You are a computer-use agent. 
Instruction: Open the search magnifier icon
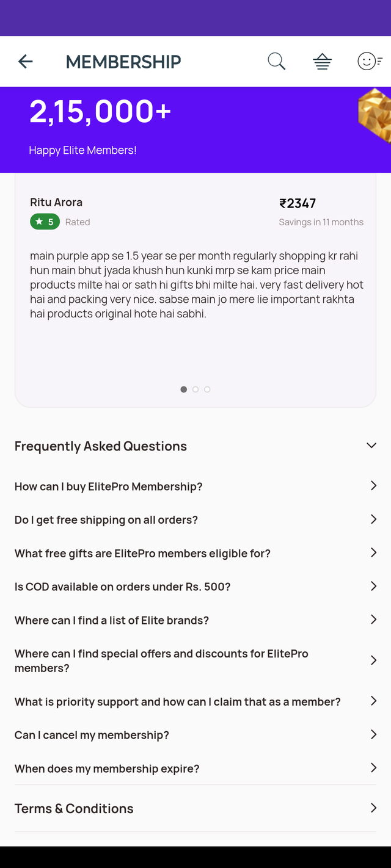(276, 61)
